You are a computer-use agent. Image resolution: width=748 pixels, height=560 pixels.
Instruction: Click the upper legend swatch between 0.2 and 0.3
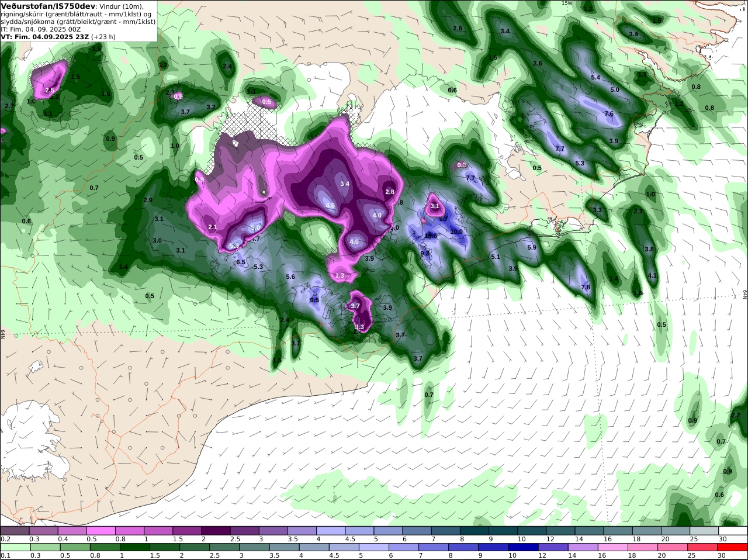click(x=15, y=531)
